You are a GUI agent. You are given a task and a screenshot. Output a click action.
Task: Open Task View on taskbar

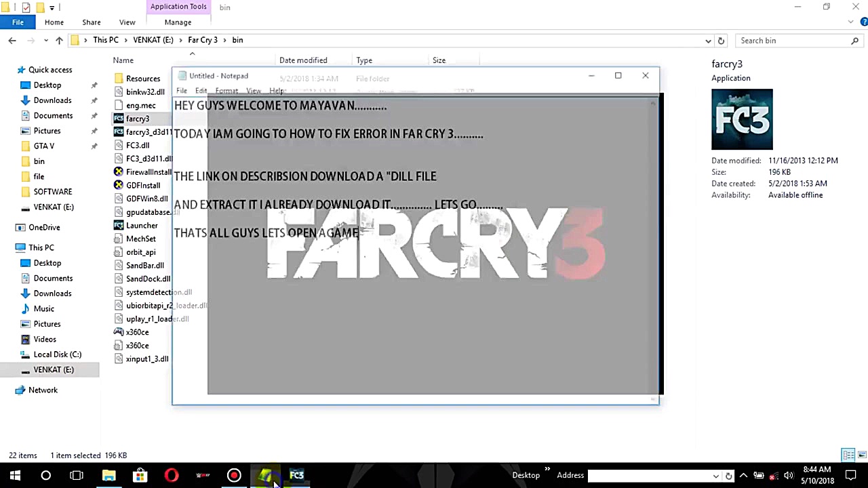click(x=77, y=475)
